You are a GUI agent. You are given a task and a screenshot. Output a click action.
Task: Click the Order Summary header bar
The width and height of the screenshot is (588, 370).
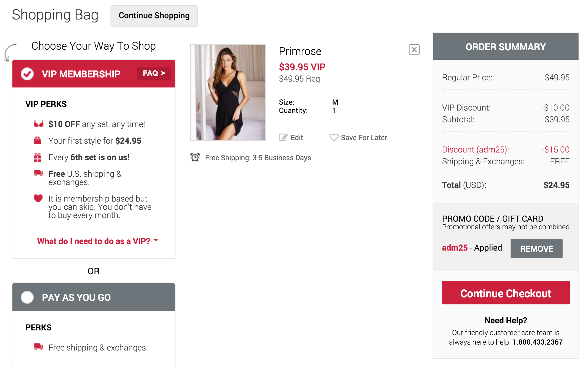point(505,46)
